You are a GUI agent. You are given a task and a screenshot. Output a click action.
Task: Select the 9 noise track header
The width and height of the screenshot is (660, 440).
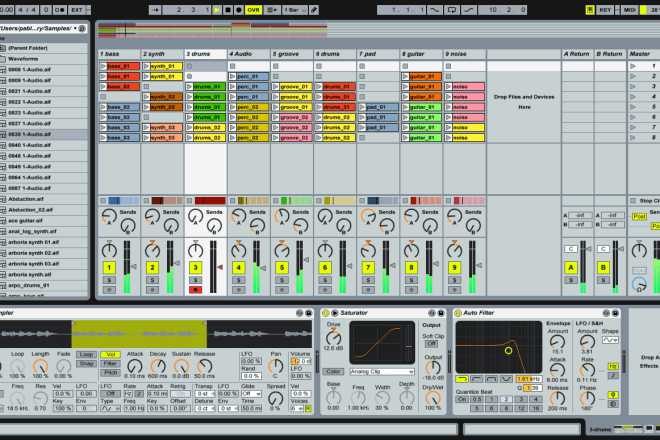[x=464, y=54]
